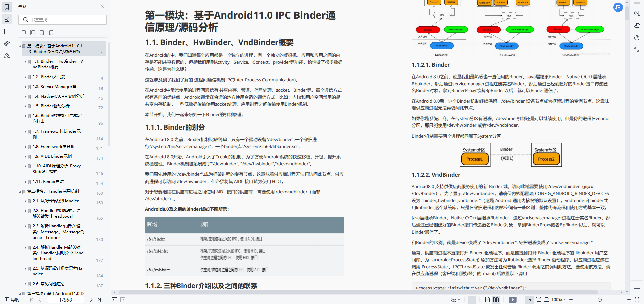
Task: Open the attachments panel paperclip icon
Action: [x=7, y=43]
